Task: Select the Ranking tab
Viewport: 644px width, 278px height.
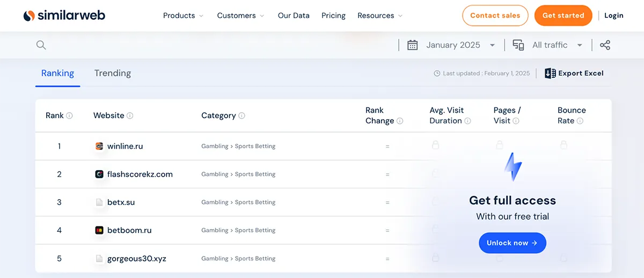Action: (x=57, y=74)
